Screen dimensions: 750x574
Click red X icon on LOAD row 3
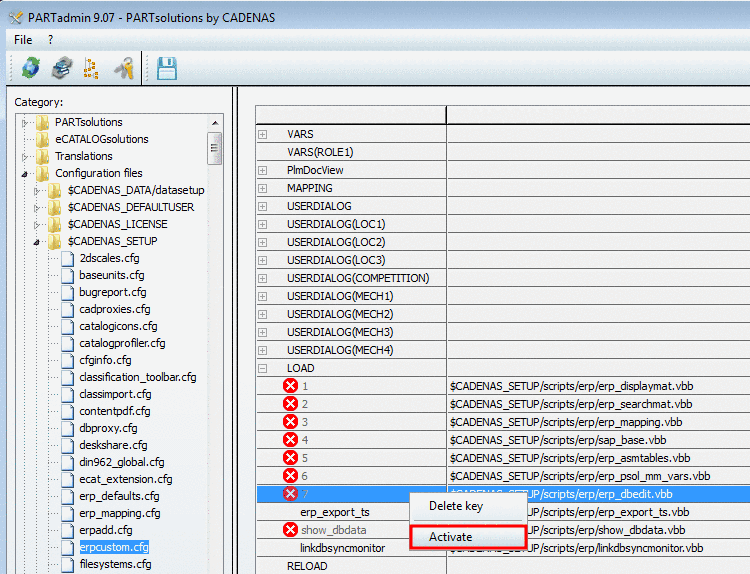[x=290, y=422]
